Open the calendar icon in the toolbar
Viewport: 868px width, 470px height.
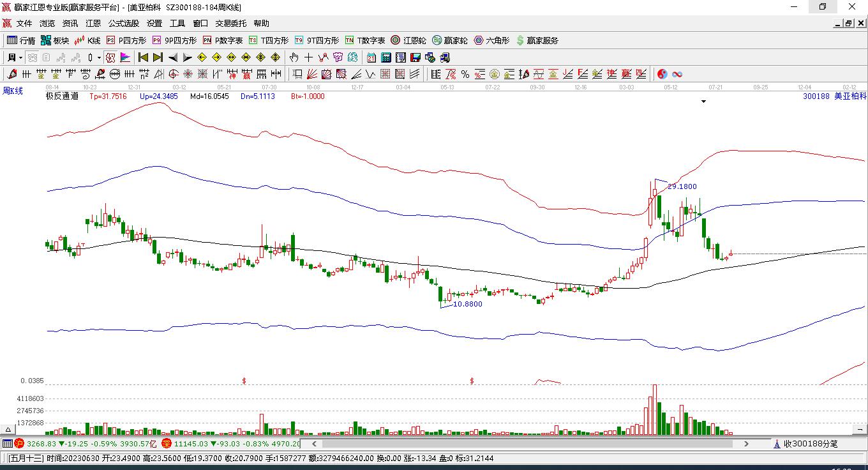[371, 57]
